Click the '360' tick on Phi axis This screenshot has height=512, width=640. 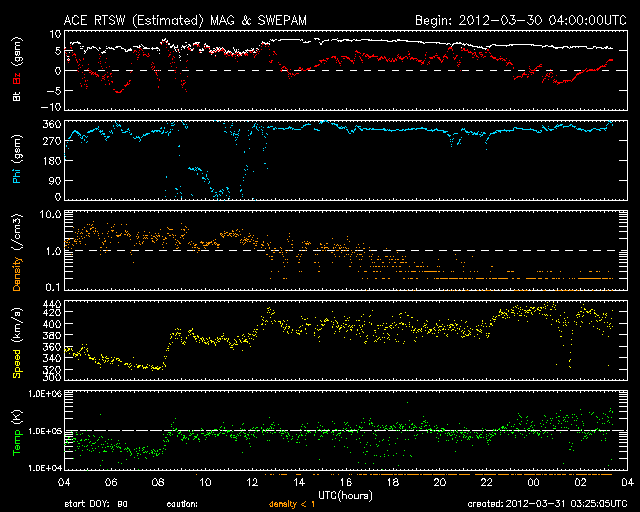pos(52,124)
